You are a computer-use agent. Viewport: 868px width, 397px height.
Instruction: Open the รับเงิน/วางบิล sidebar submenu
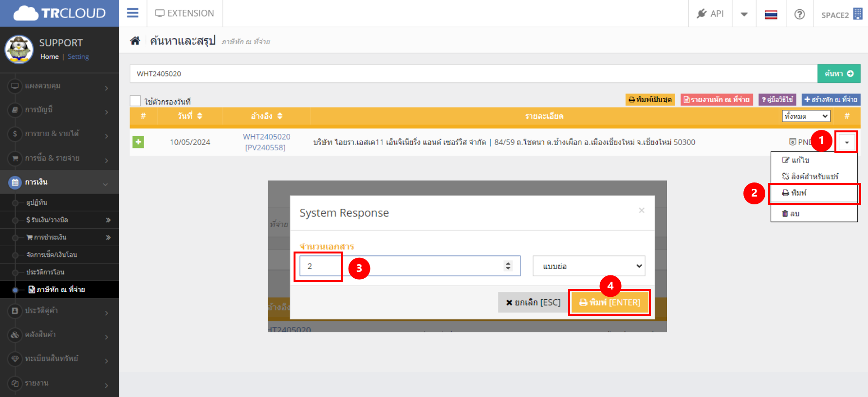[59, 220]
